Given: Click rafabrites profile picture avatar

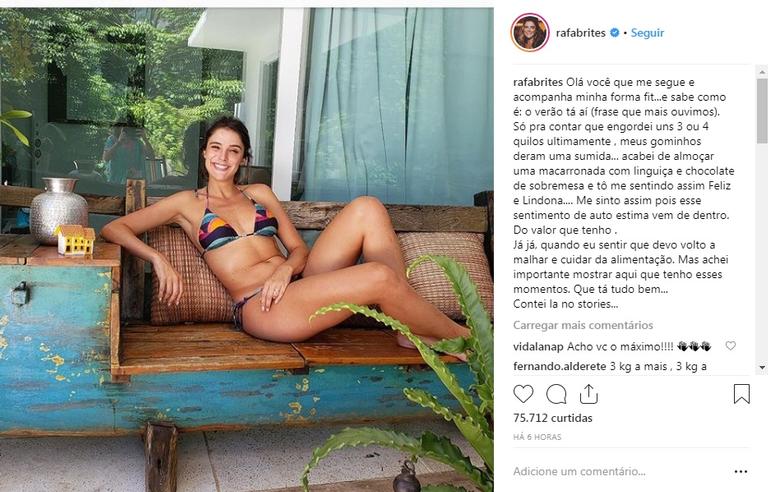Looking at the screenshot, I should click(x=529, y=33).
